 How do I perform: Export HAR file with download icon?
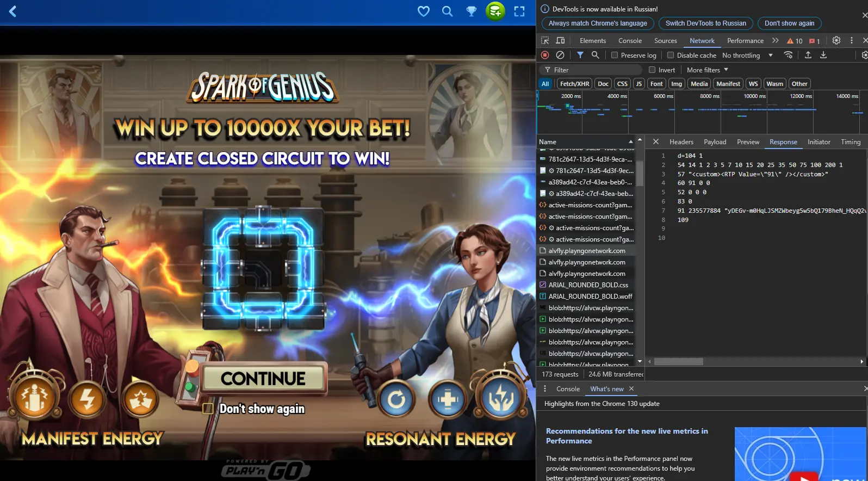823,55
